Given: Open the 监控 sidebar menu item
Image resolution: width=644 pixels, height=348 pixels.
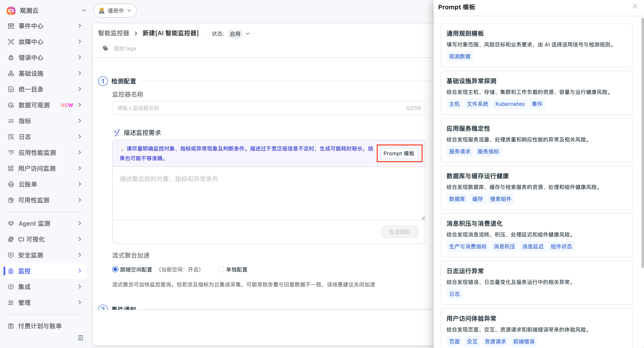Looking at the screenshot, I should (45, 271).
